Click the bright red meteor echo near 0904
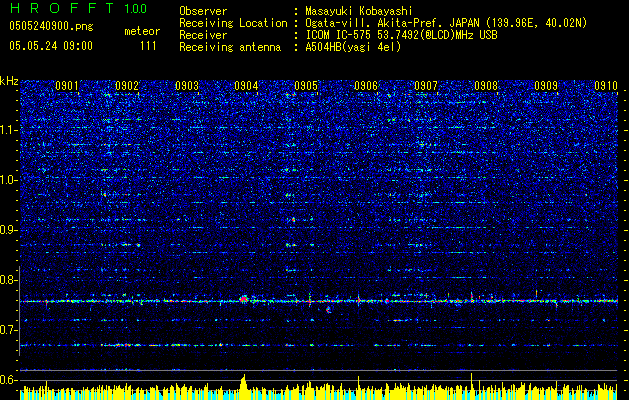Viewport: 629px width, 400px height. coord(243,299)
